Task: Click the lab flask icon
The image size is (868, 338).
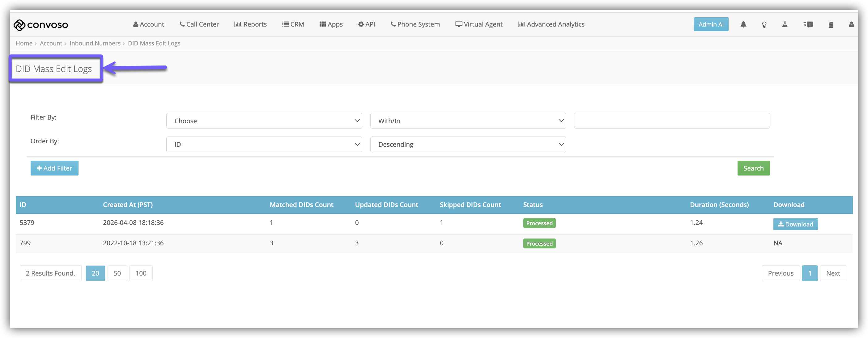Action: point(785,25)
